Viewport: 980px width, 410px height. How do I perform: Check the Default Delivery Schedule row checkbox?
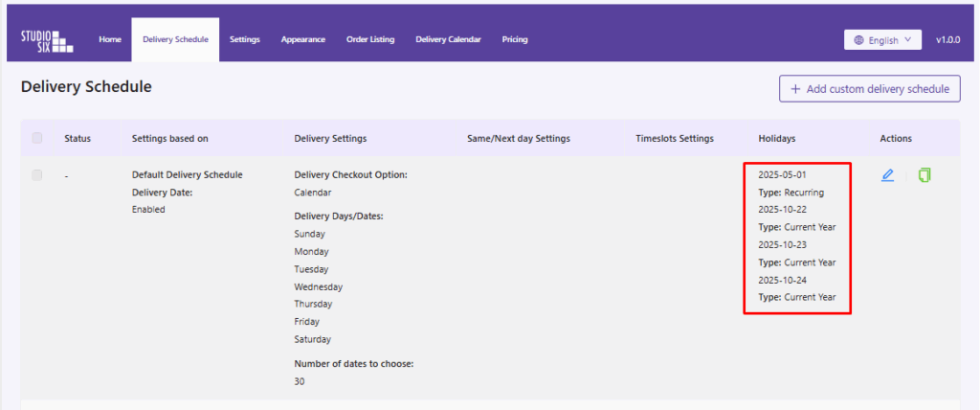pyautogui.click(x=37, y=175)
